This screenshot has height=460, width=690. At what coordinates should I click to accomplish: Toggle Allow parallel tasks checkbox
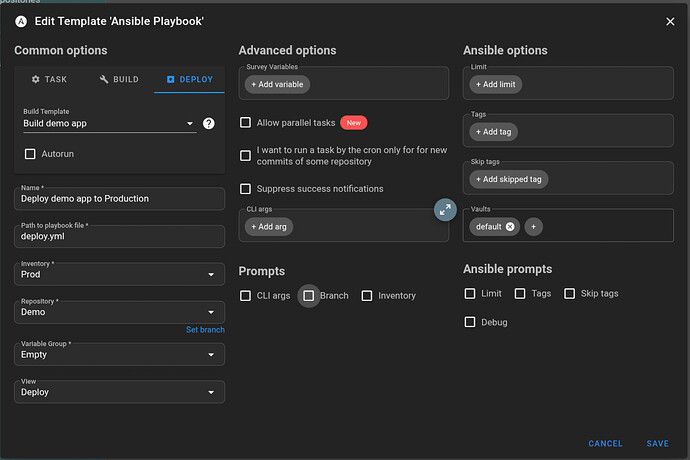246,122
